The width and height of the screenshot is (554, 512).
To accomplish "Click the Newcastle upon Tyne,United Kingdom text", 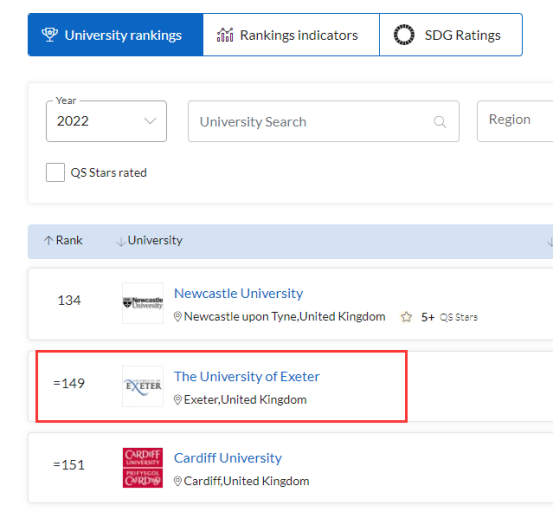I will click(x=285, y=317).
